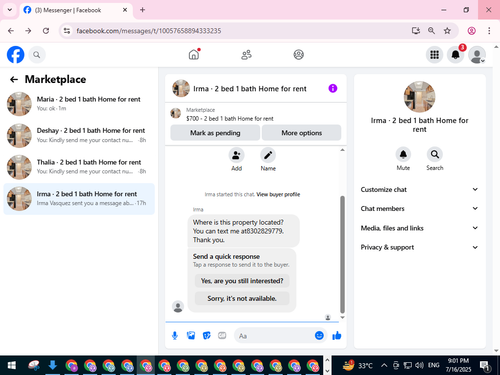This screenshot has height=375, width=500.
Task: Search in conversation magnifier icon
Action: pos(435,154)
